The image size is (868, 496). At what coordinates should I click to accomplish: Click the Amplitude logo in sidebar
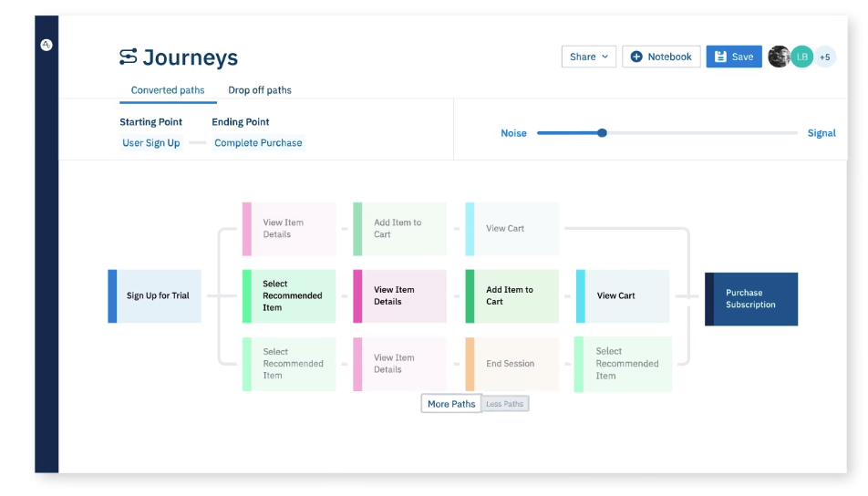pyautogui.click(x=46, y=45)
